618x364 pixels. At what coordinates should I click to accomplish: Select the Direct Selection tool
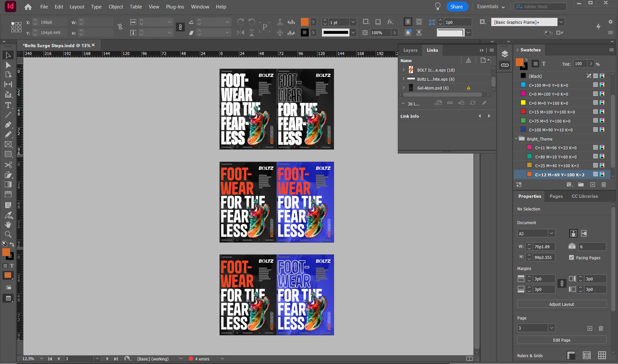coord(8,65)
